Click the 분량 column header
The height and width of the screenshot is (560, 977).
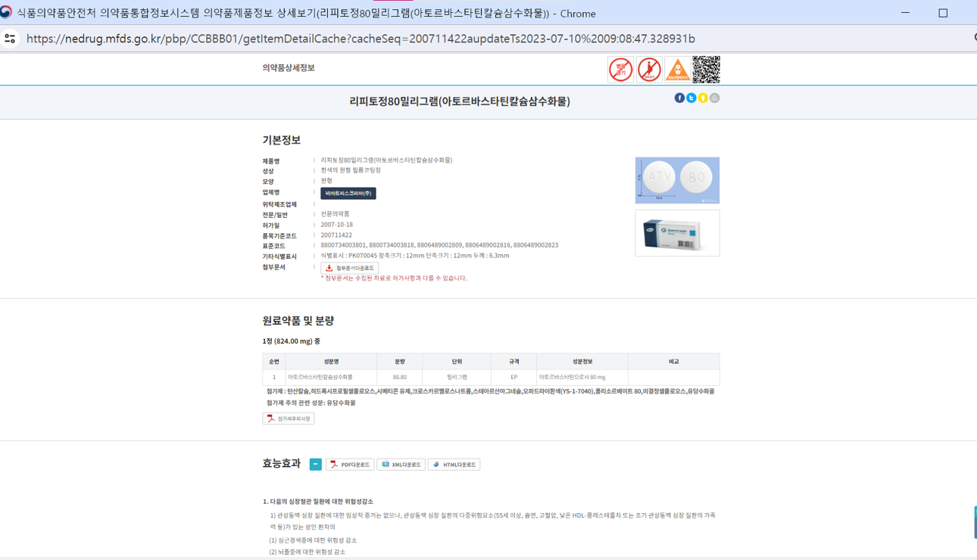pyautogui.click(x=400, y=362)
